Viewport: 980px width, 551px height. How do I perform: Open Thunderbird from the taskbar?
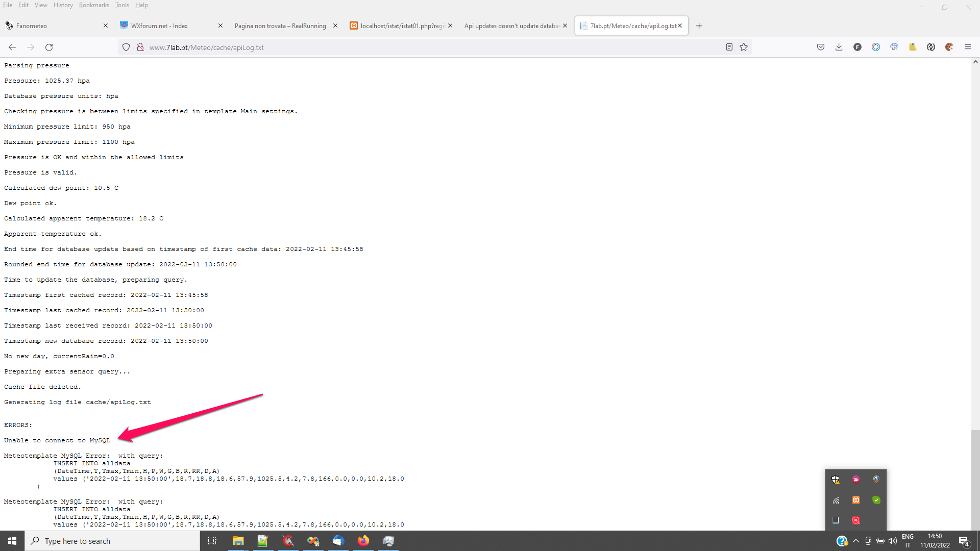click(x=338, y=541)
